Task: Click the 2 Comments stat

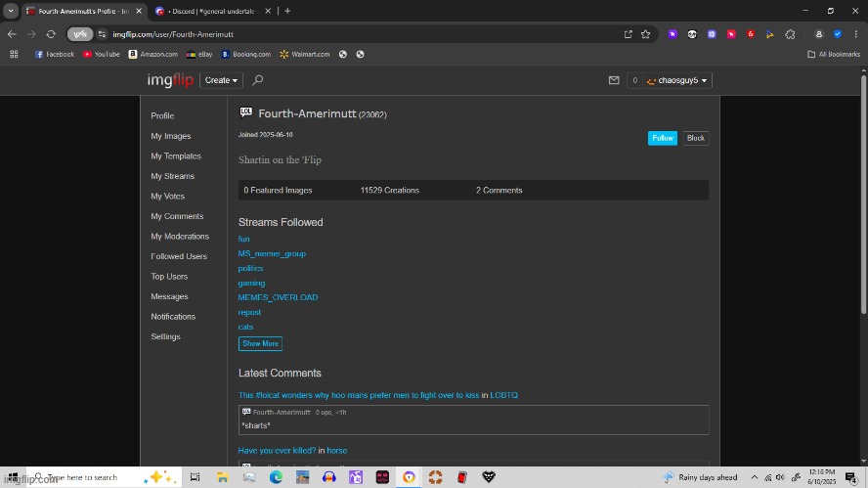Action: [x=499, y=190]
